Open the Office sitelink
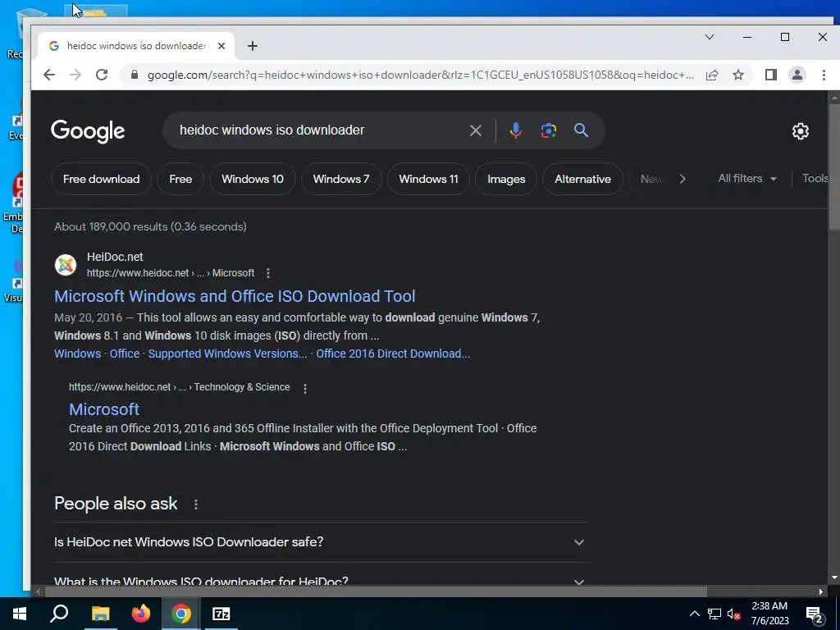The height and width of the screenshot is (630, 840). tap(125, 354)
